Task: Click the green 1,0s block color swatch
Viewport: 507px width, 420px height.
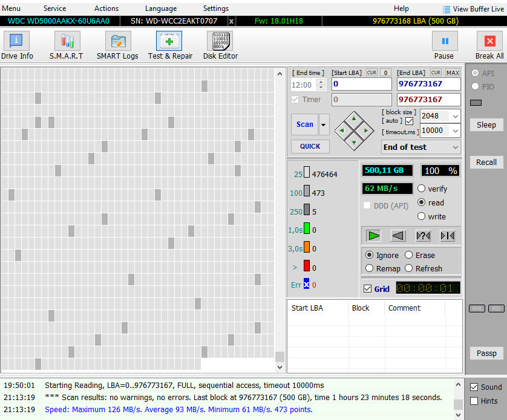Action: (x=307, y=229)
